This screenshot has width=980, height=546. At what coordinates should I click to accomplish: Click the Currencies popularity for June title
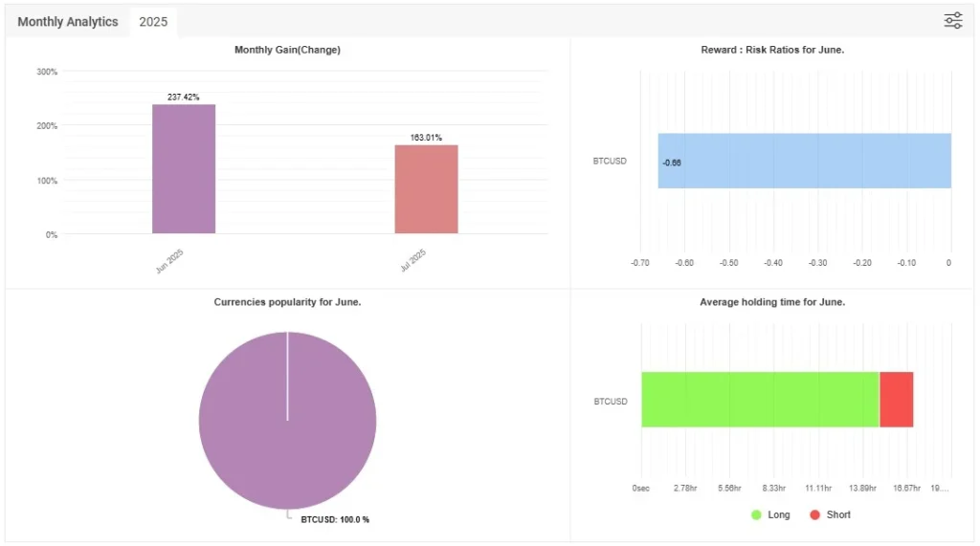pos(287,302)
